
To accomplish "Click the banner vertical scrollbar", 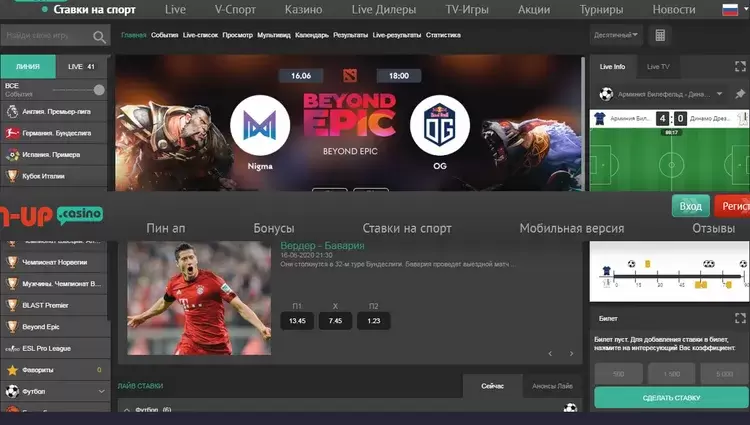I will [583, 123].
